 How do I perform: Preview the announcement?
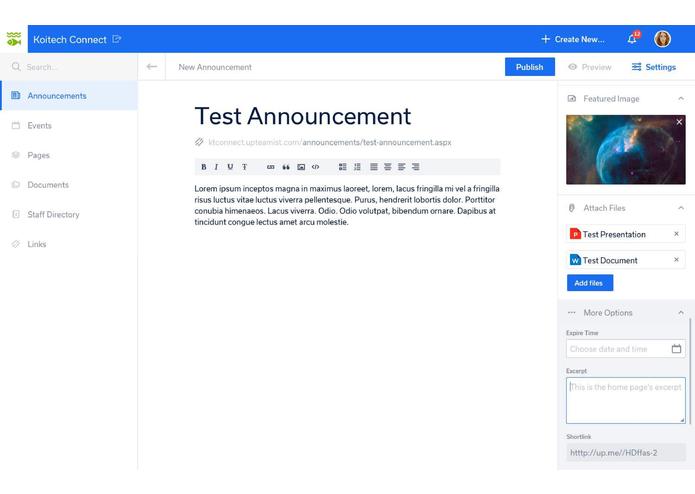tap(590, 67)
